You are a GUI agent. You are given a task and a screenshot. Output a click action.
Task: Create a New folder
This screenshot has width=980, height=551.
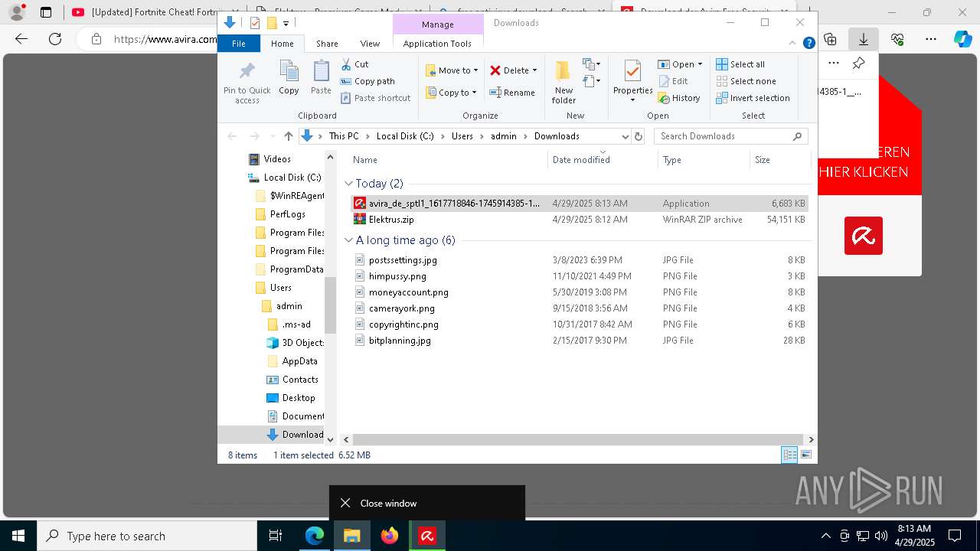click(x=563, y=82)
